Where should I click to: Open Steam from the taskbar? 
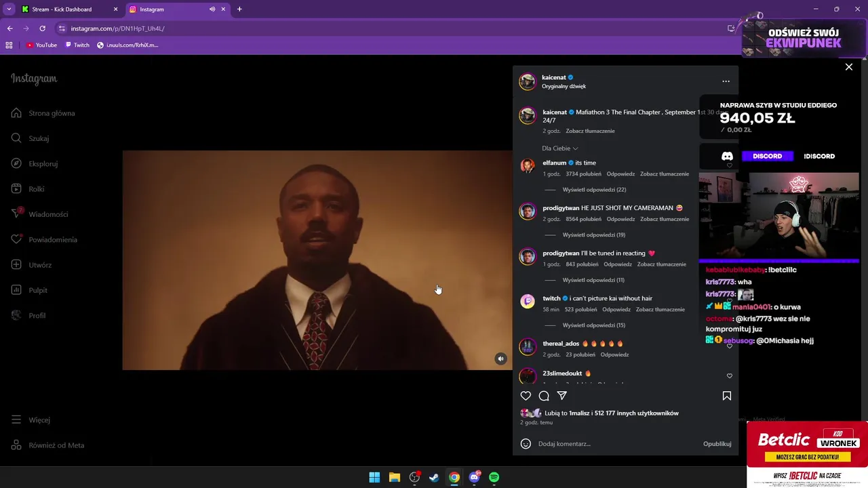pos(434,477)
